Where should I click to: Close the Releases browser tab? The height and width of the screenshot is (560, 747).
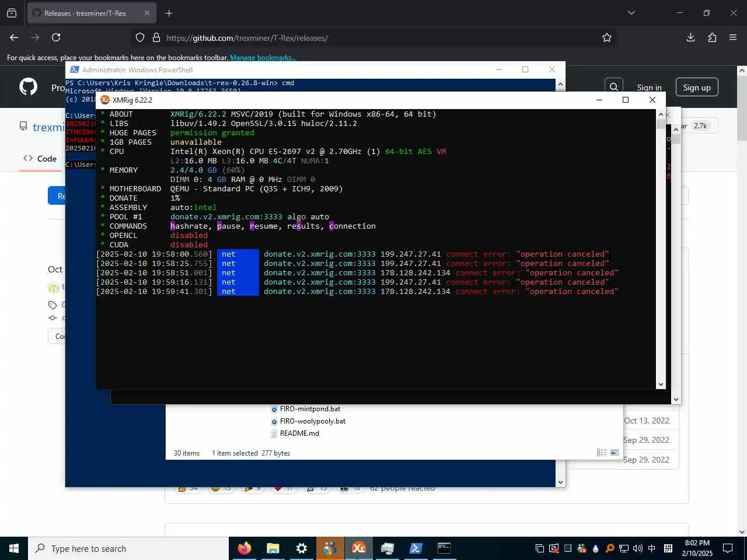(146, 13)
